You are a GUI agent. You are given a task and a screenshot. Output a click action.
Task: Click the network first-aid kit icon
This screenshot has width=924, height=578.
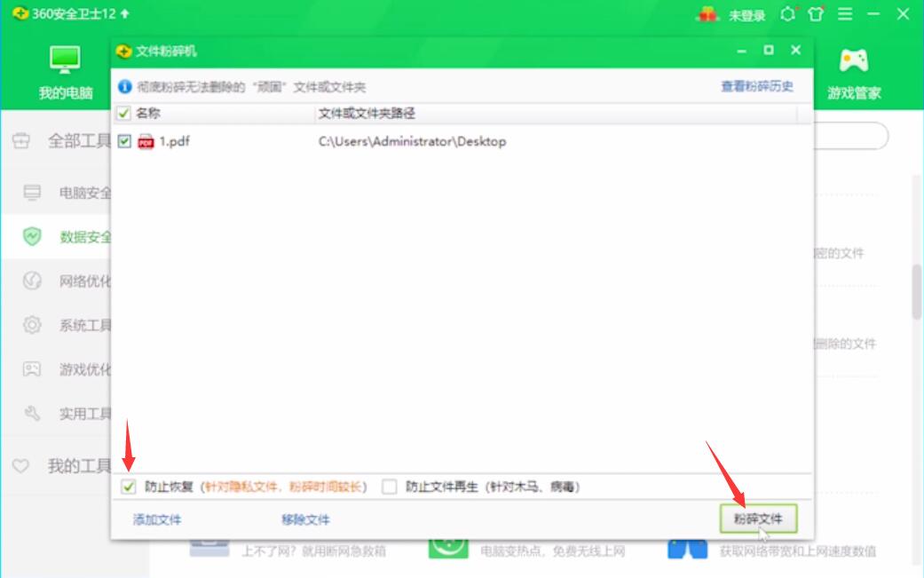(x=209, y=548)
